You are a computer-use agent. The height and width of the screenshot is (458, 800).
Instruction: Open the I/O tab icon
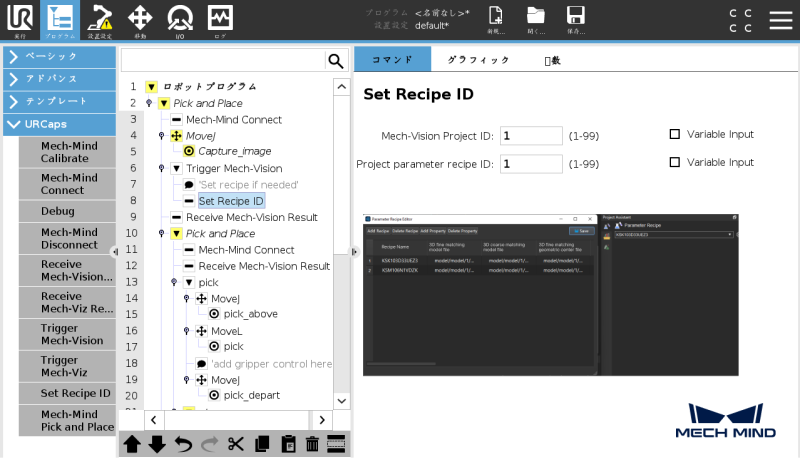coord(180,20)
